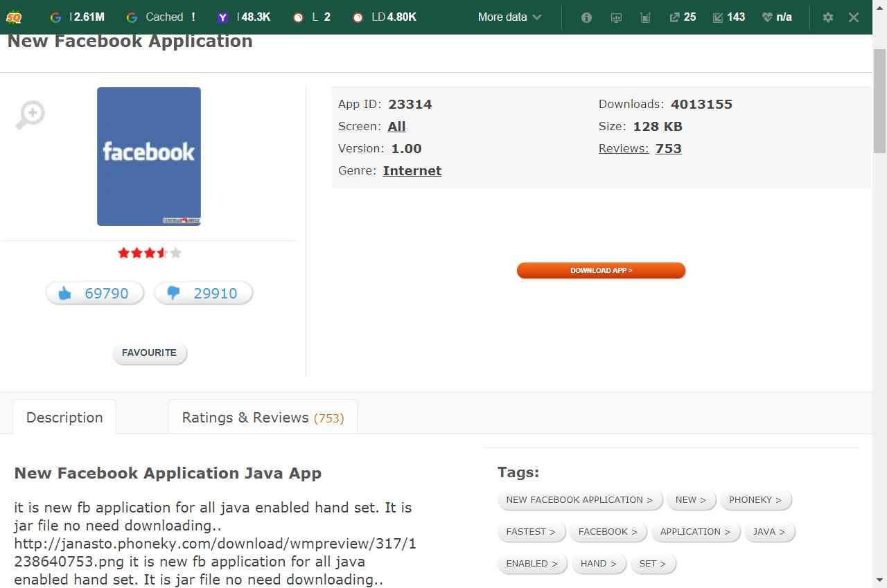This screenshot has width=887, height=588.
Task: Give a thumbs up vote
Action: (94, 292)
